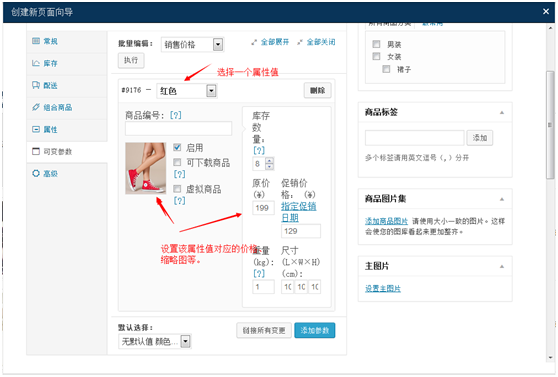Click the 链接所有变更 button

point(264,330)
